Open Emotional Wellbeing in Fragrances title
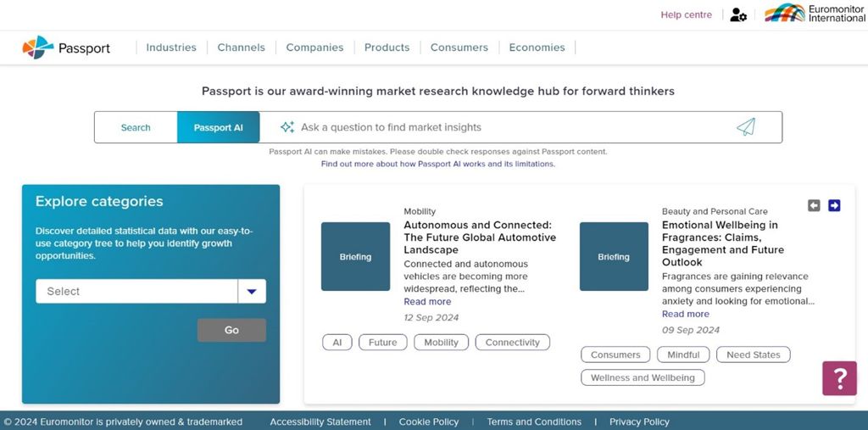This screenshot has height=430, width=868. coord(723,243)
